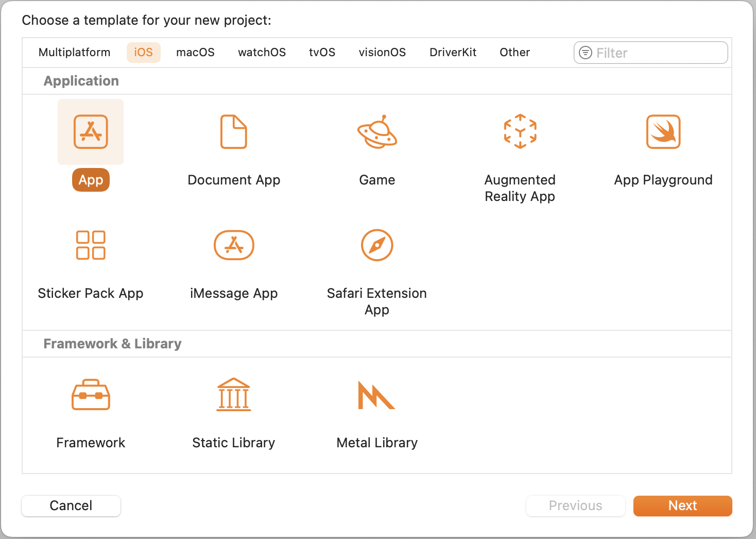756x539 pixels.
Task: Cancel the new project dialog
Action: click(71, 506)
